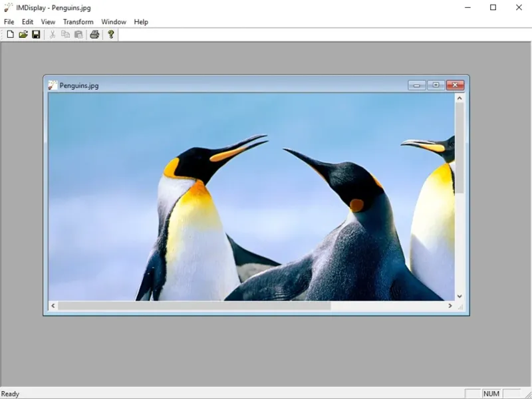This screenshot has height=399, width=532.
Task: Click the horizontal scrollbar right arrow
Action: [x=450, y=306]
